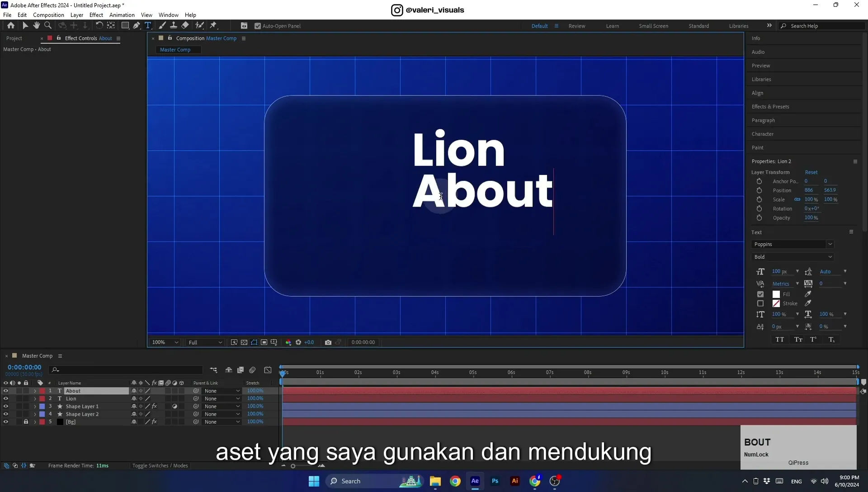Enable motion blur switch in timeline header
This screenshot has height=492, width=868.
[252, 370]
